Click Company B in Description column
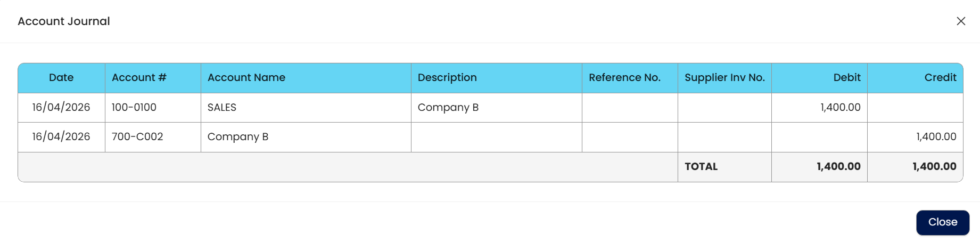 [x=448, y=108]
